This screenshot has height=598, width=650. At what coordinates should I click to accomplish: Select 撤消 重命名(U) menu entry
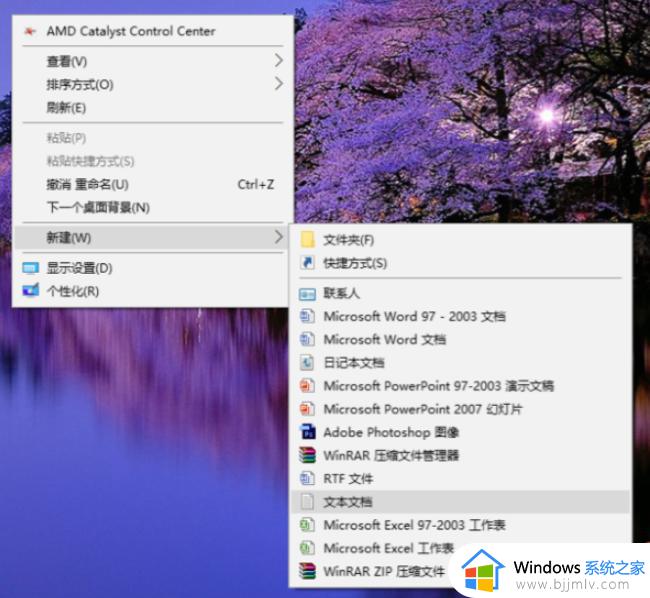click(153, 184)
